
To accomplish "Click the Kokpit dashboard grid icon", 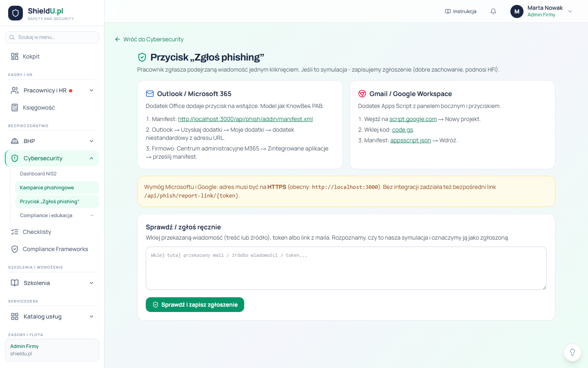I will 15,56.
